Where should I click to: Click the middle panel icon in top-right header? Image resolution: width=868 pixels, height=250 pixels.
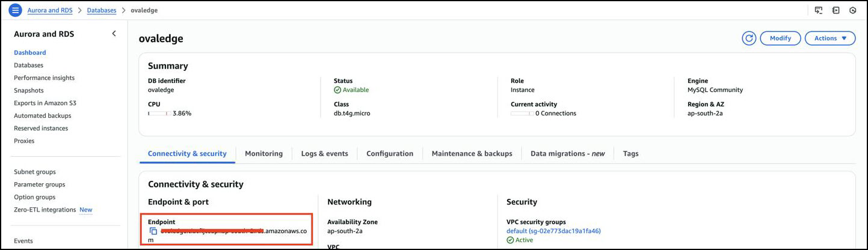pos(836,10)
